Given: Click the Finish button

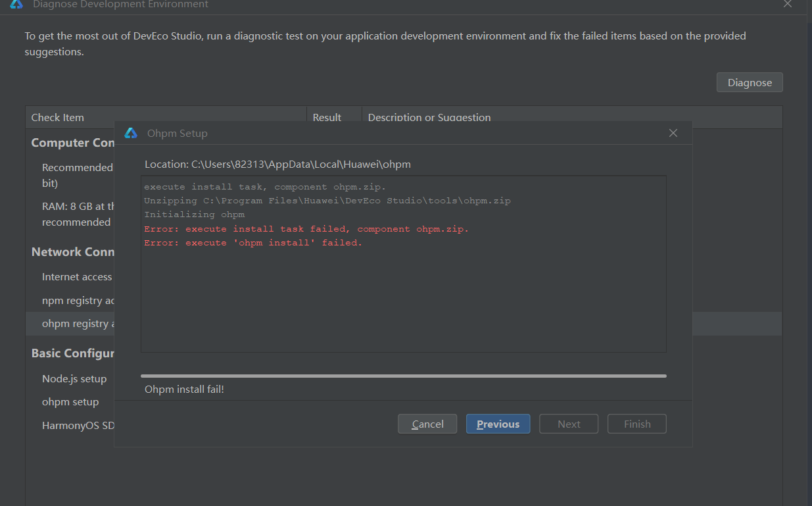Looking at the screenshot, I should (x=636, y=424).
